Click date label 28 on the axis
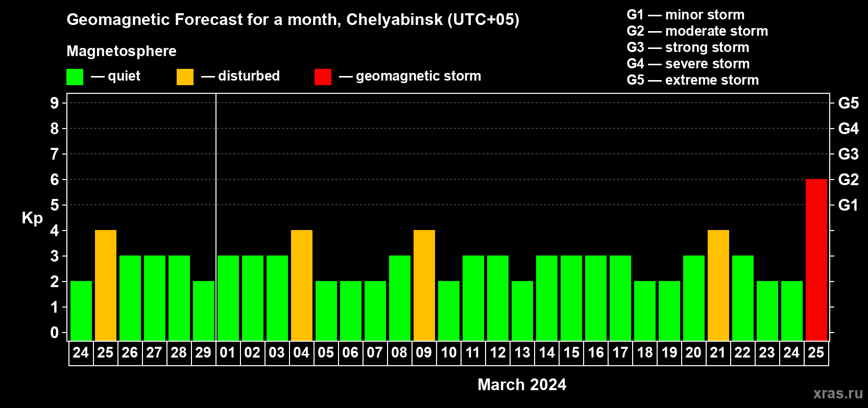Viewport: 868px width, 408px height. click(x=179, y=353)
